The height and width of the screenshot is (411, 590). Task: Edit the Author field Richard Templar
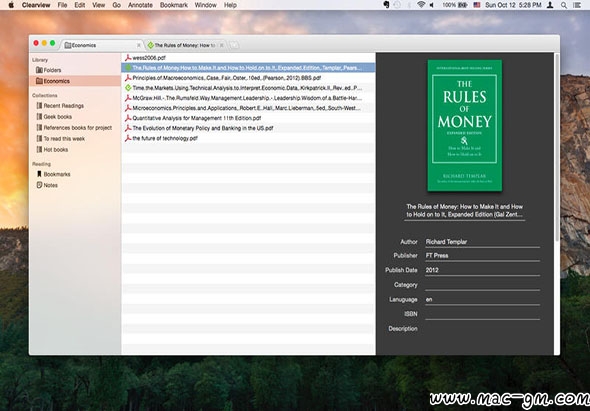pos(482,242)
